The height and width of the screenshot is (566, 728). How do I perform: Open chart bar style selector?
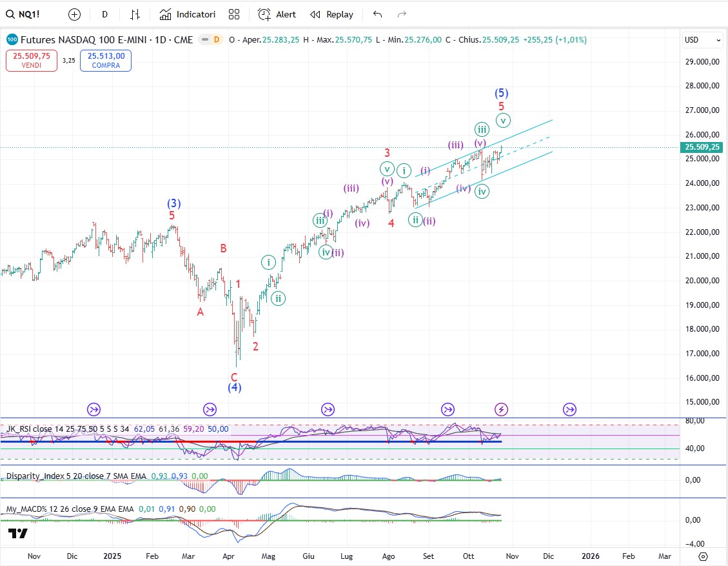(x=135, y=14)
